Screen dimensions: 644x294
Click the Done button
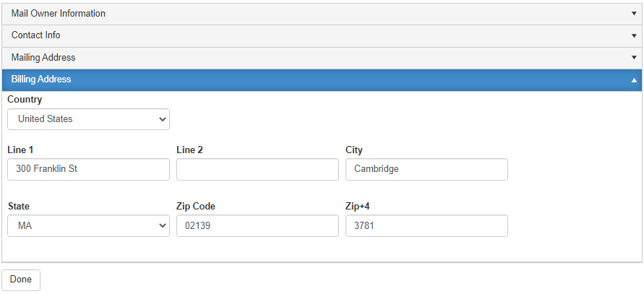(x=21, y=280)
